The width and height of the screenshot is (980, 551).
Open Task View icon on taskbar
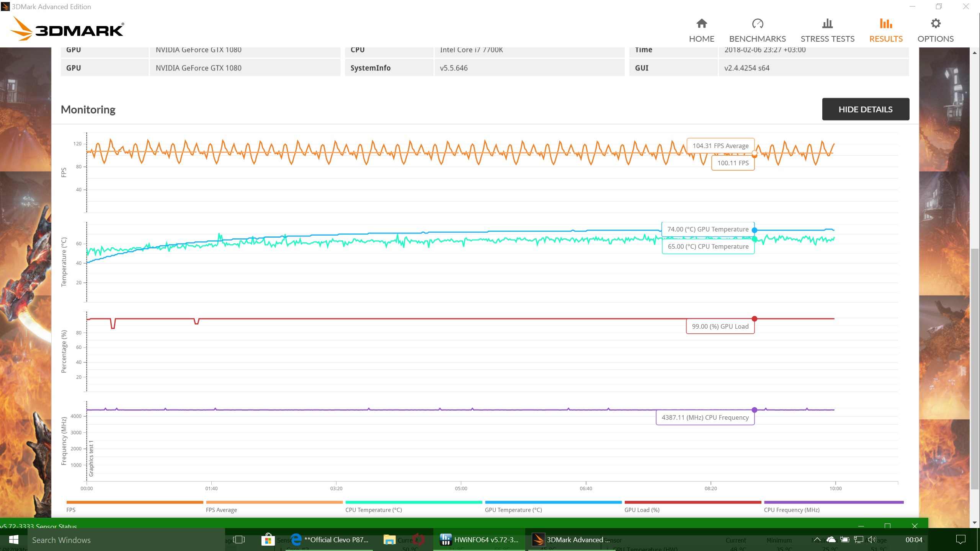(239, 540)
